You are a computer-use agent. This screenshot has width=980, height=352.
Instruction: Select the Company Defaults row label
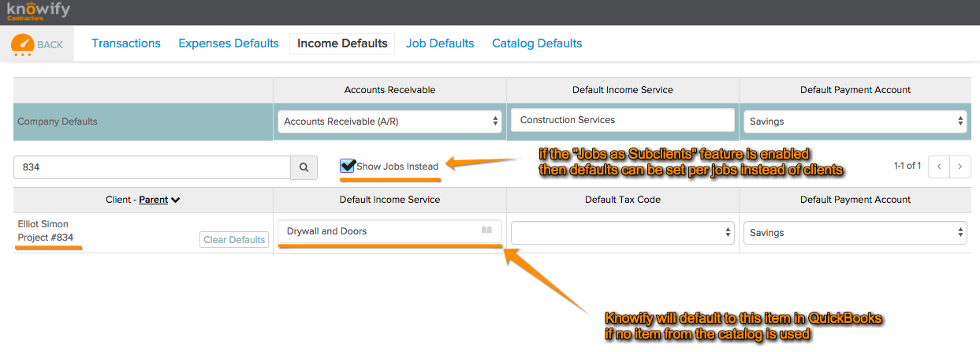58,122
